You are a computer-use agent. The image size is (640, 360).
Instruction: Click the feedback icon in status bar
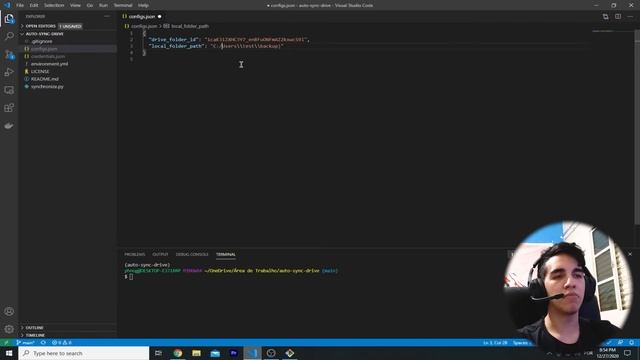coord(620,342)
